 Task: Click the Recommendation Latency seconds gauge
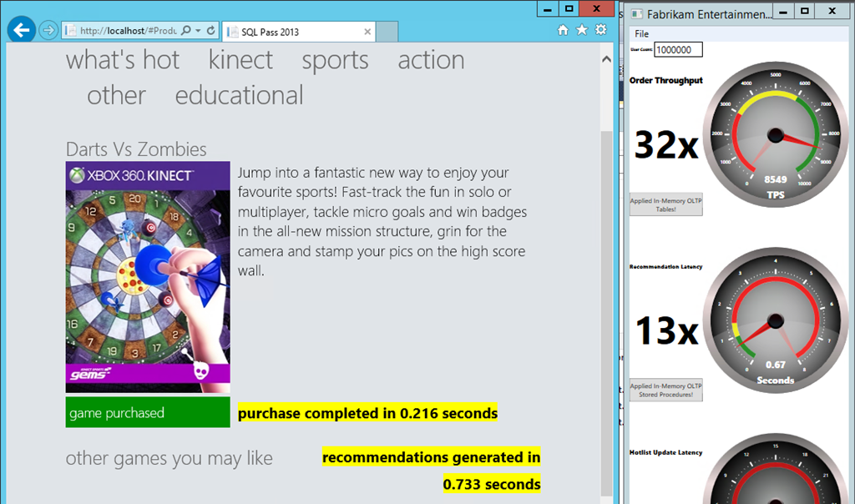pos(776,320)
